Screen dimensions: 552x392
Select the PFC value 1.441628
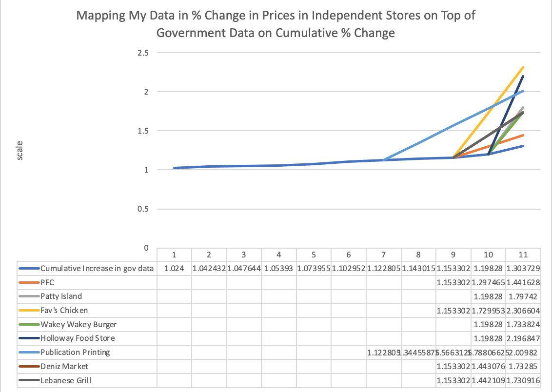523,282
